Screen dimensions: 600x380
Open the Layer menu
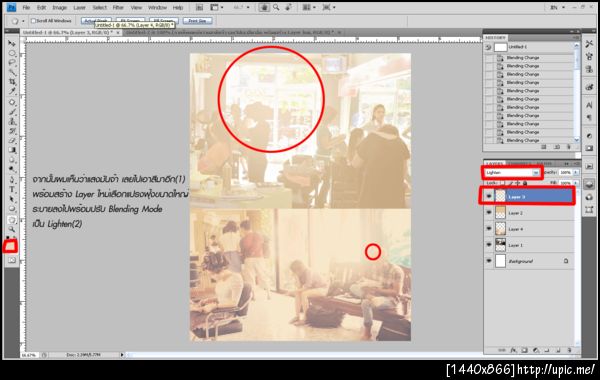[x=79, y=7]
